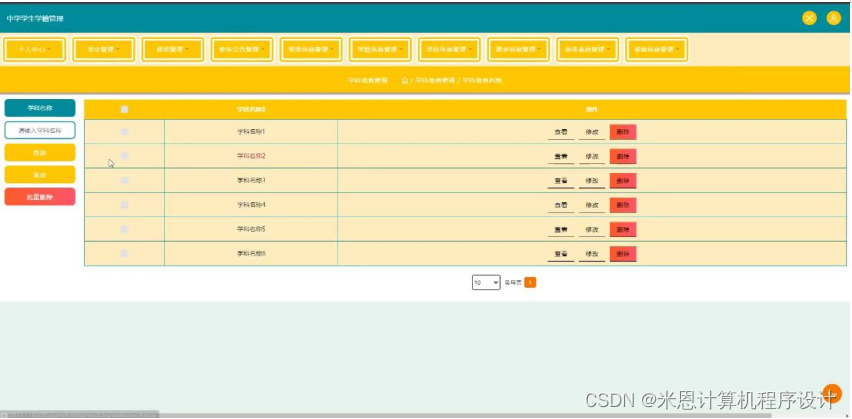Open the 课表信息管理 dropdown menu
Viewport: 852px width, 419px height.
(x=518, y=49)
